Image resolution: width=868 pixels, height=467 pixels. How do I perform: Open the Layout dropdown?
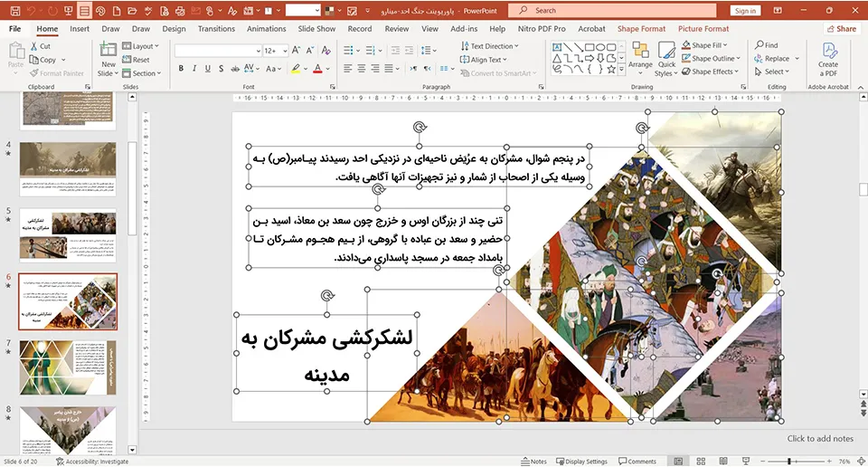click(141, 46)
